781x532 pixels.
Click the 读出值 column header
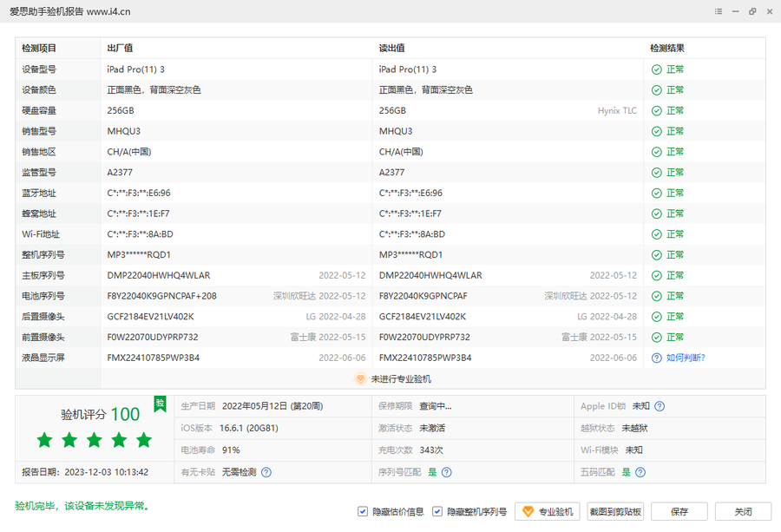pyautogui.click(x=392, y=49)
